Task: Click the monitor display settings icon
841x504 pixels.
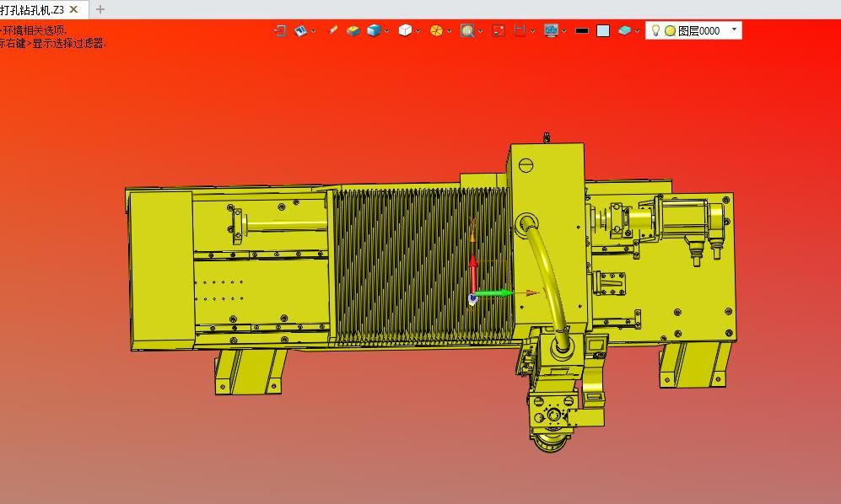Action: click(x=552, y=30)
